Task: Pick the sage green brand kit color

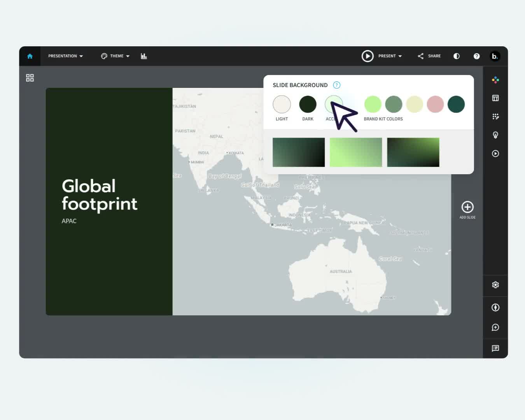Action: [x=394, y=104]
